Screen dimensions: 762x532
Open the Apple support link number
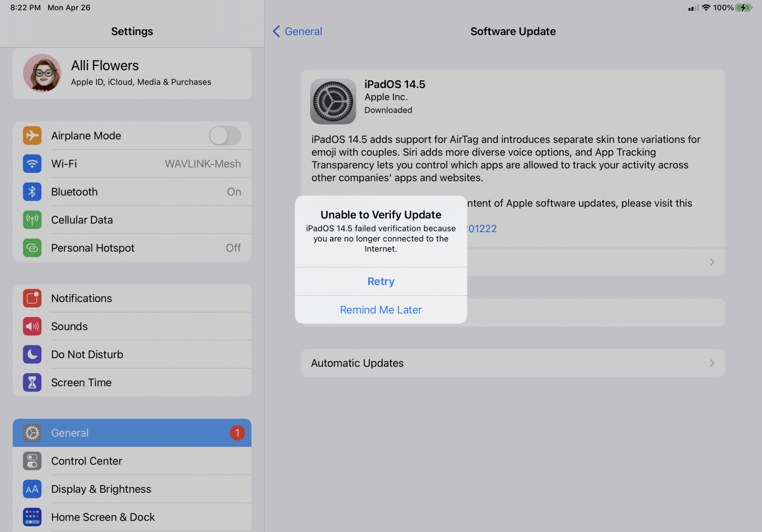pyautogui.click(x=482, y=228)
